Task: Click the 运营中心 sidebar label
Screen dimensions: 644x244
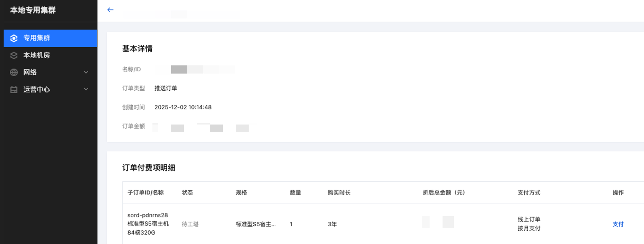Action: 37,90
